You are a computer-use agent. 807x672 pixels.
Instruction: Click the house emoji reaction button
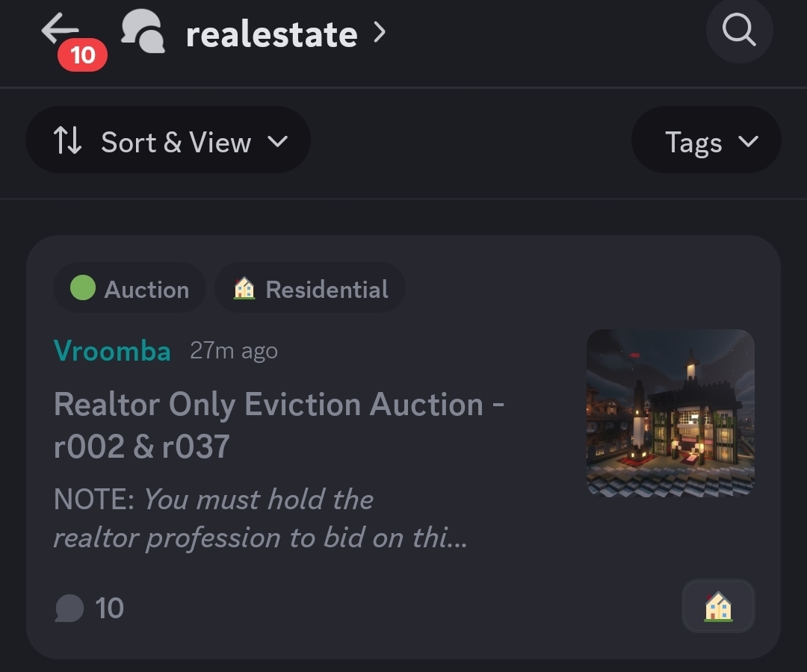pos(718,606)
